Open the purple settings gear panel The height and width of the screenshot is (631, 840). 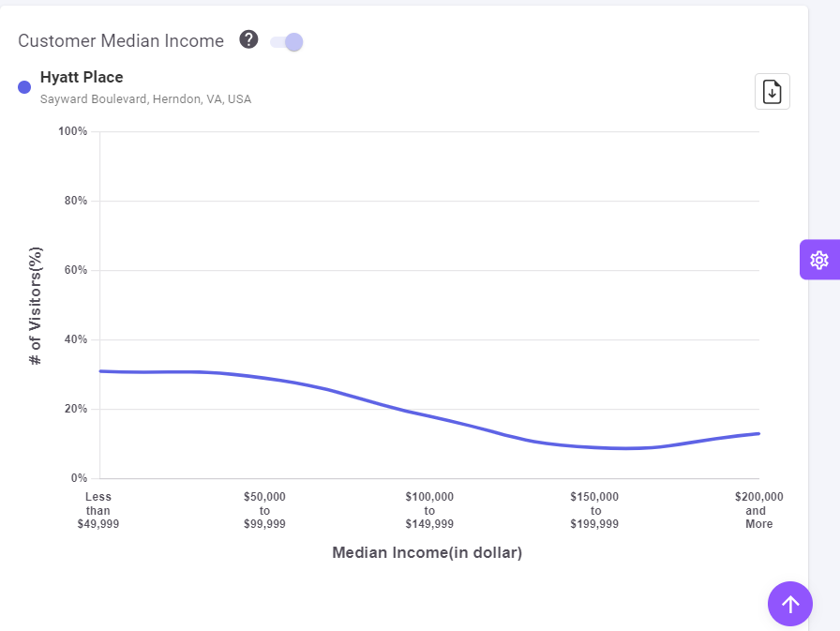pyautogui.click(x=818, y=260)
